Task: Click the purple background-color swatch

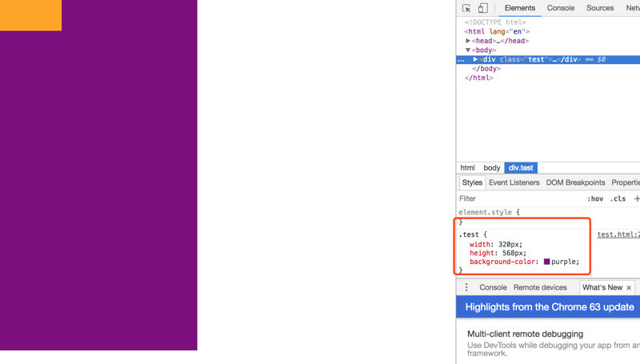Action: click(547, 262)
